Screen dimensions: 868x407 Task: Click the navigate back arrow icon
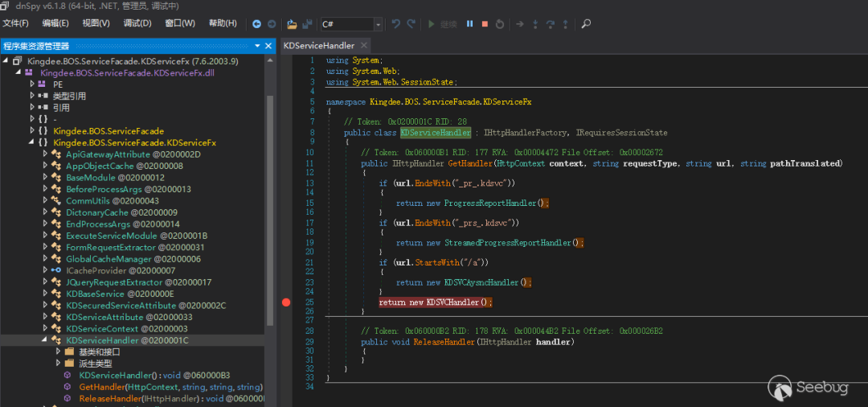tap(256, 24)
